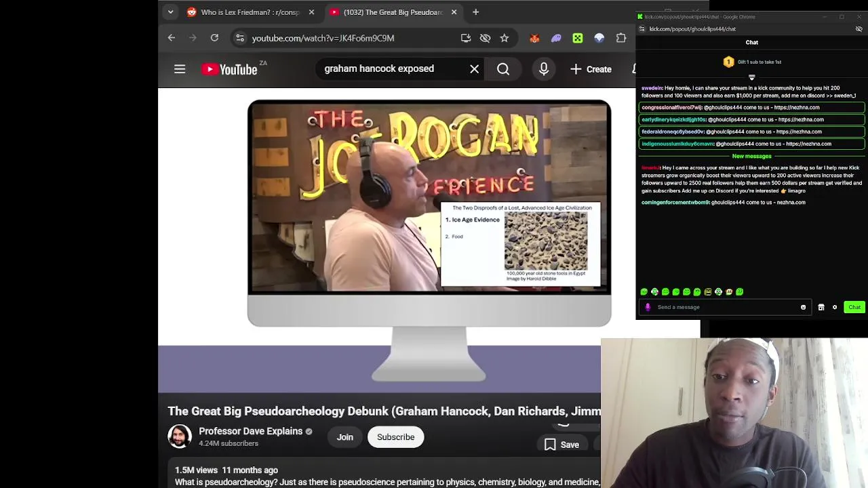
Task: Open the Professor Dave Explains channel name
Action: [250, 431]
